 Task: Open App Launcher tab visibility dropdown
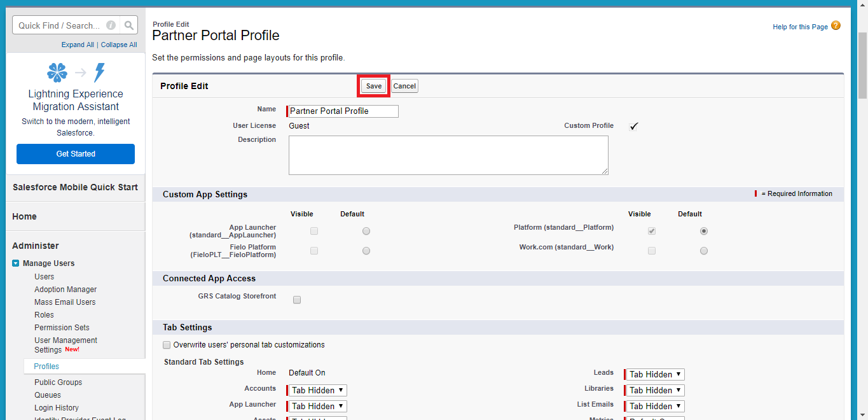[x=318, y=406]
